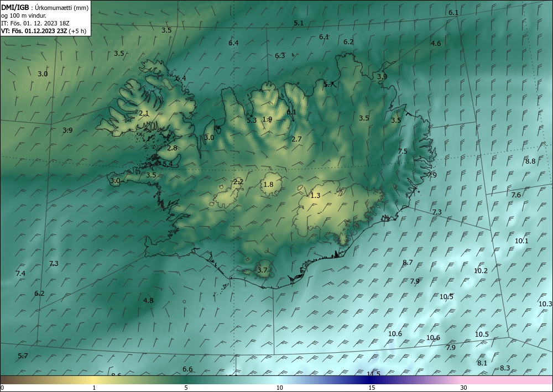The width and height of the screenshot is (553, 392).
Task: Click the 5.3 value label
Action: coord(252,120)
